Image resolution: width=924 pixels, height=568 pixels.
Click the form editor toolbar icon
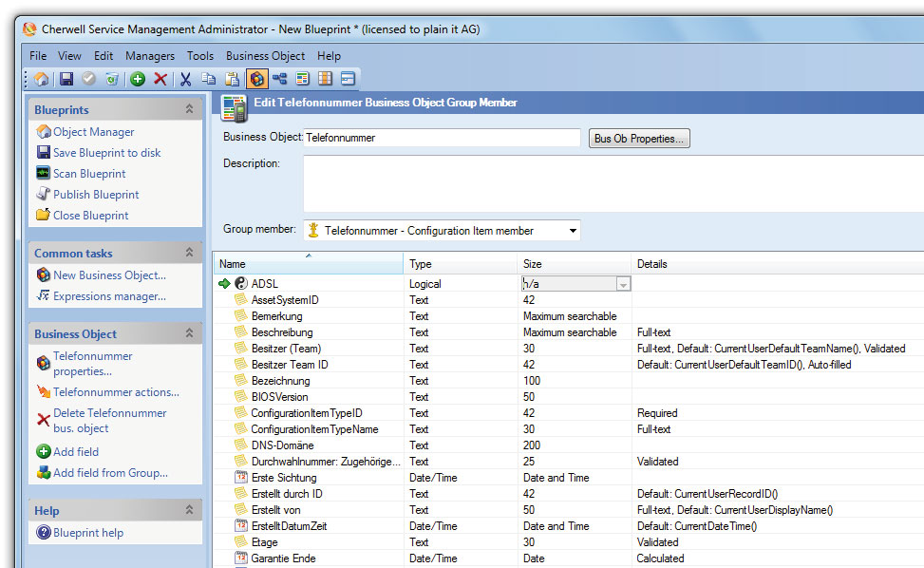(302, 79)
